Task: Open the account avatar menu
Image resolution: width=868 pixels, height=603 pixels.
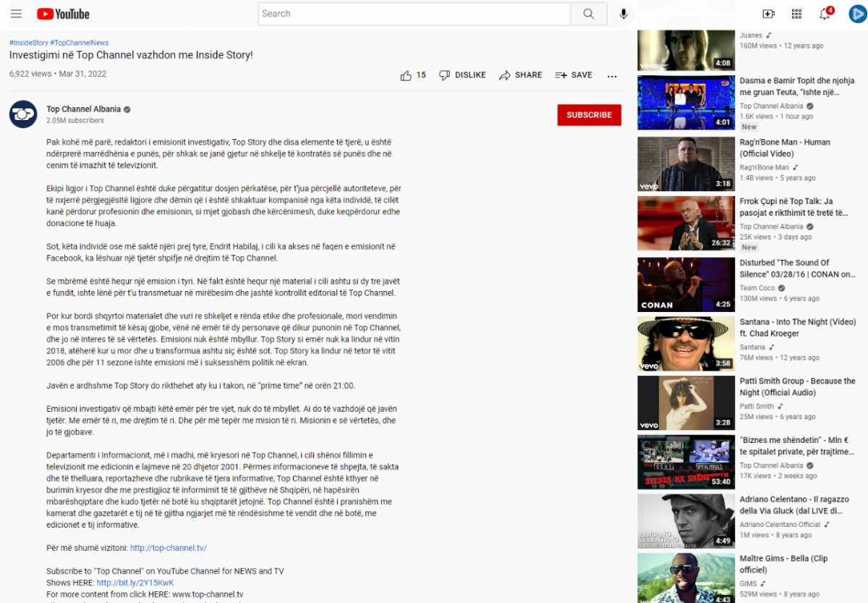Action: point(857,14)
